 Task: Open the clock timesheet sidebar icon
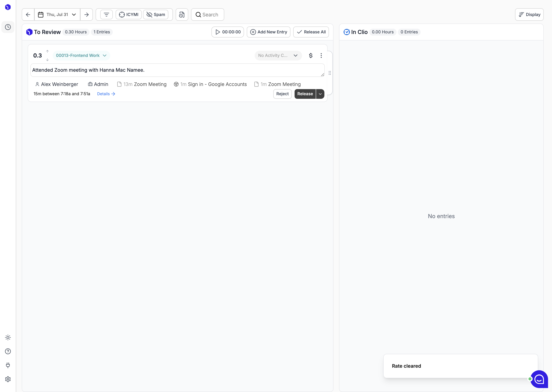coord(8,27)
